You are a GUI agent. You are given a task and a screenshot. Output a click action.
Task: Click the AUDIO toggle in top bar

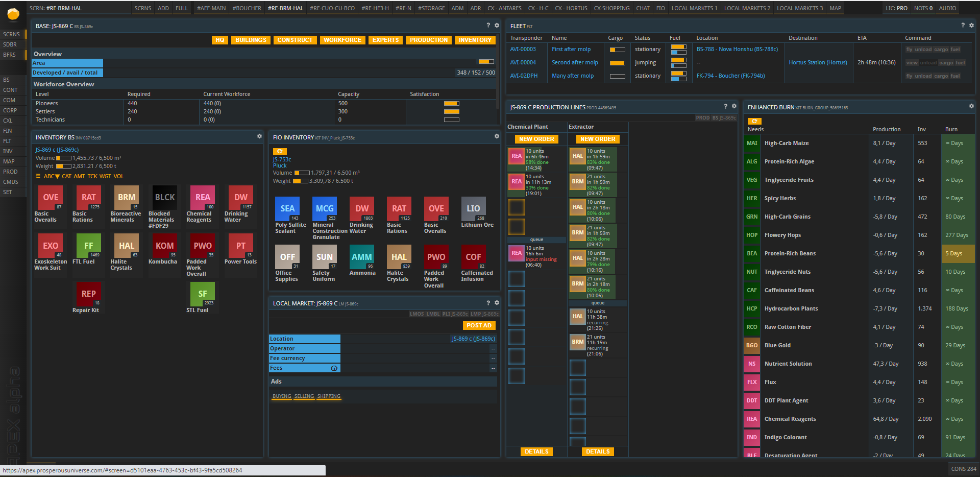(x=948, y=8)
